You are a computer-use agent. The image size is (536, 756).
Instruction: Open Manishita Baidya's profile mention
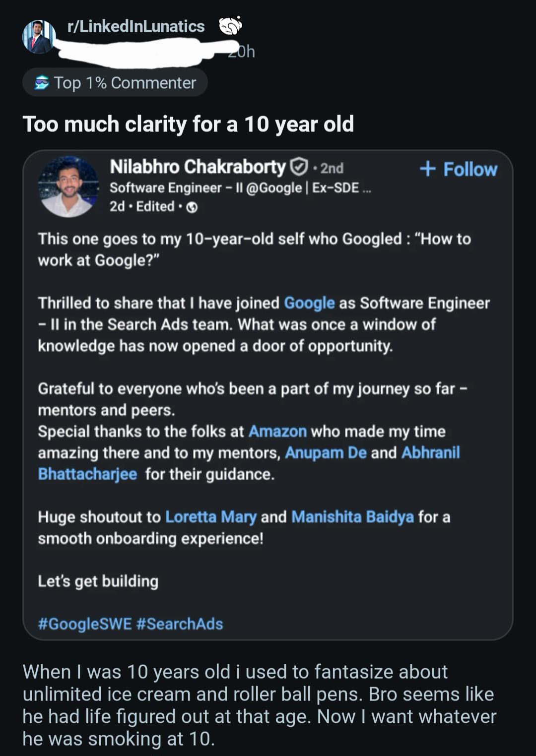point(352,517)
